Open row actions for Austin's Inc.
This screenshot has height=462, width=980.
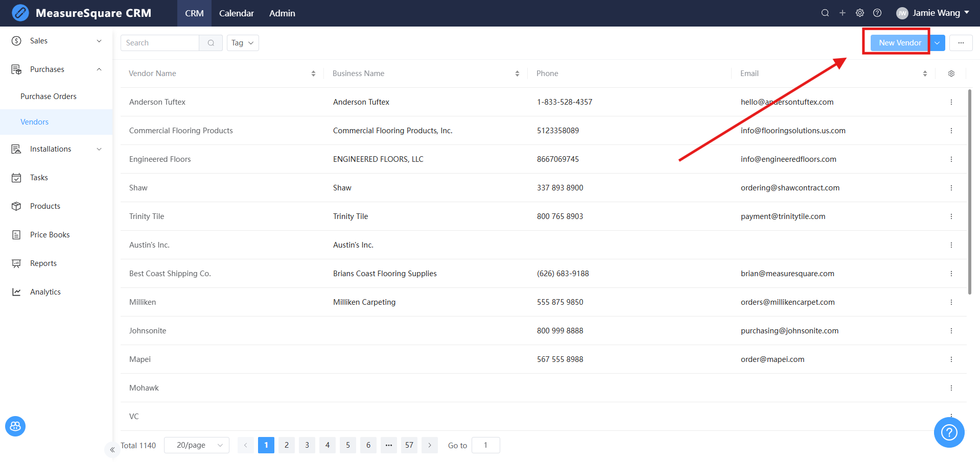951,245
